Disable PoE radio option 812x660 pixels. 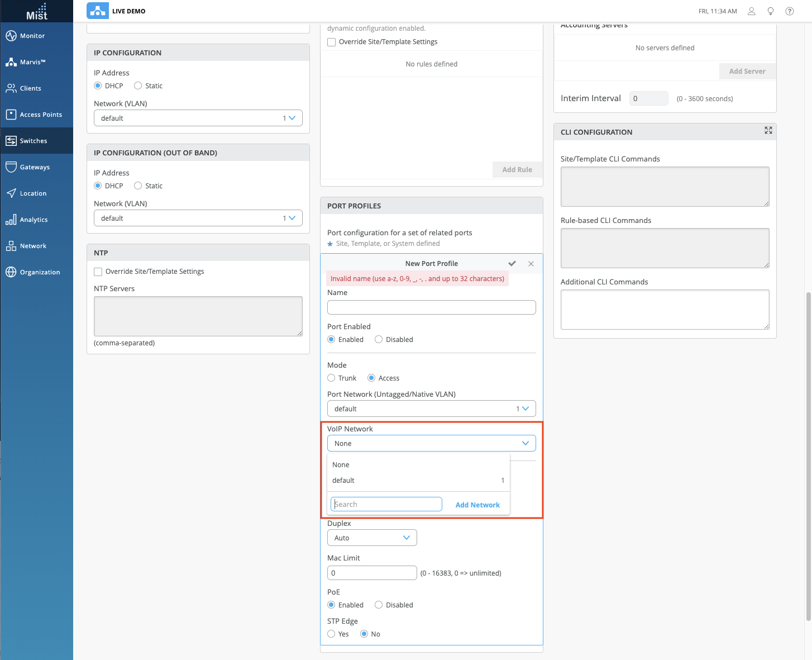pyautogui.click(x=379, y=605)
